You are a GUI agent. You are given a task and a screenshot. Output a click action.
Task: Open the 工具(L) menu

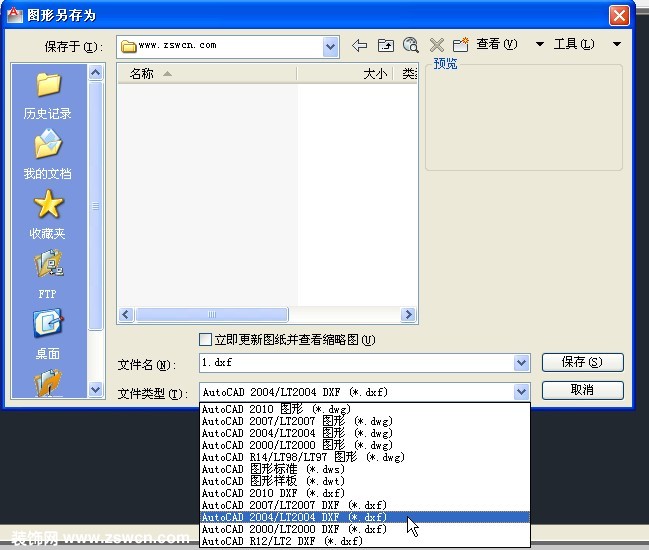[x=574, y=44]
